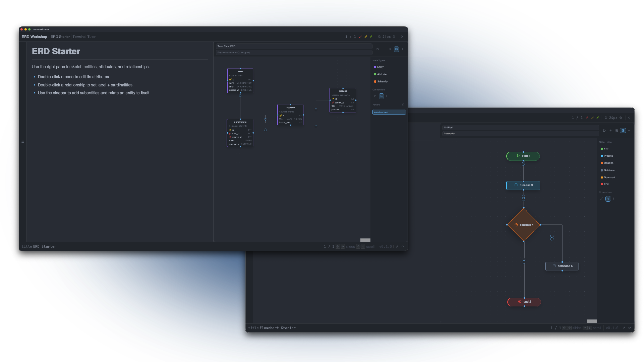Click Flowchart canvas horizontal scrollbar thumb
Screen dimensions: 644x362
click(x=592, y=321)
